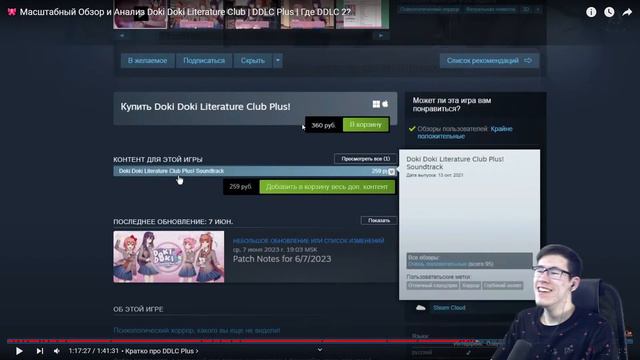
Task: Click the Steam Cloud link
Action: coord(449,308)
